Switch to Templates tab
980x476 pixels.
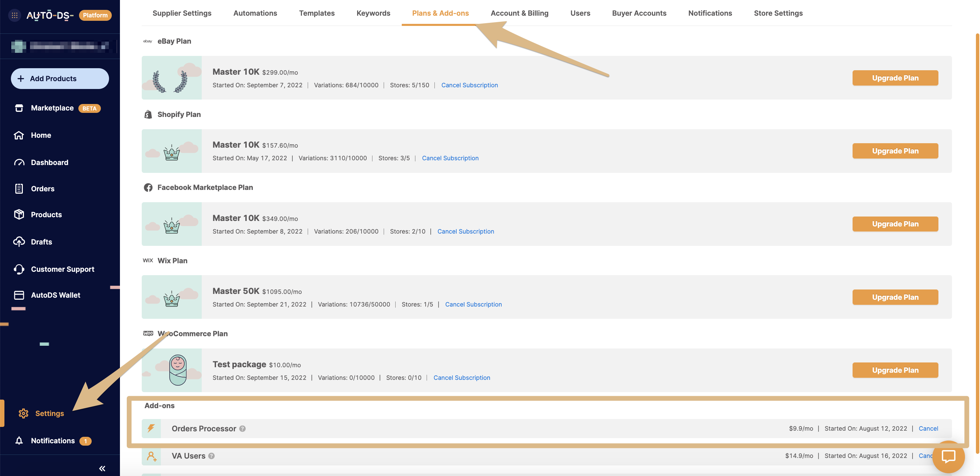point(317,13)
